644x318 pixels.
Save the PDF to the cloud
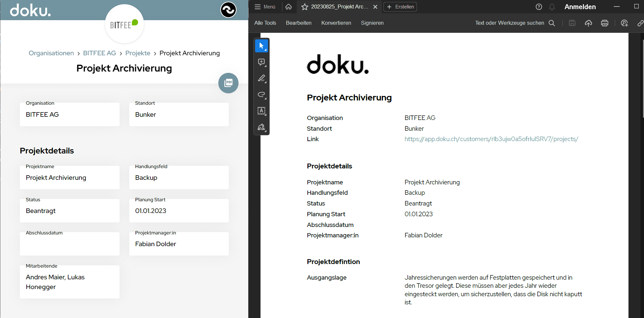(x=588, y=23)
